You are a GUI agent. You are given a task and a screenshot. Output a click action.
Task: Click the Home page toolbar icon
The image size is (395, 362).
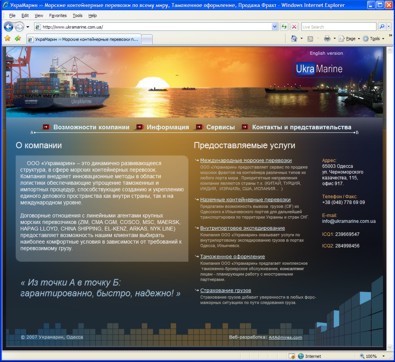coord(294,39)
